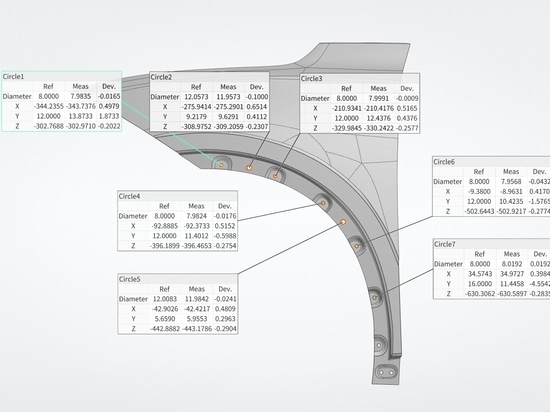
Task: Click the Ref column header in Circle1
Action: point(48,86)
